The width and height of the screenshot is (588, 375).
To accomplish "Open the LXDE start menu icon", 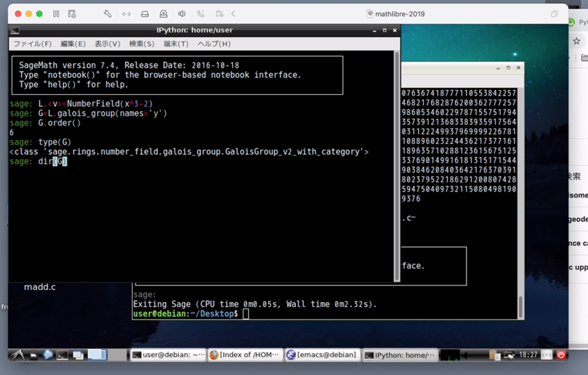I will coord(18,355).
